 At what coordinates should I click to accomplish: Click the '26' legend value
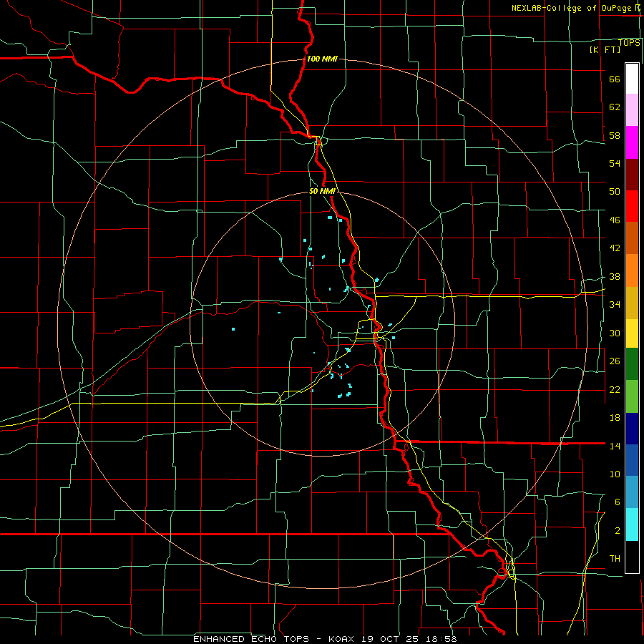[x=615, y=361]
